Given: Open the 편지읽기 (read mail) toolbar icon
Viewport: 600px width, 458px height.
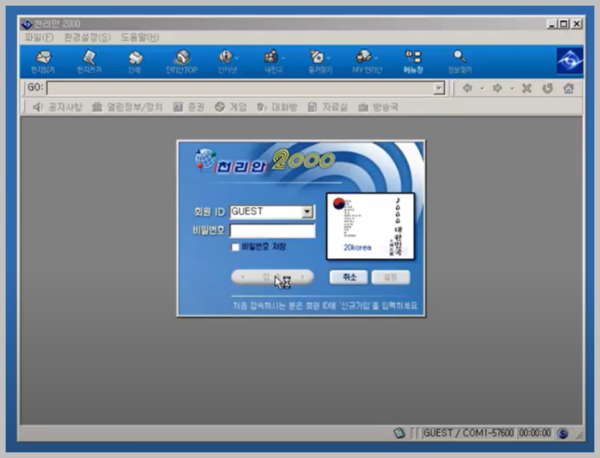Looking at the screenshot, I should 43,62.
